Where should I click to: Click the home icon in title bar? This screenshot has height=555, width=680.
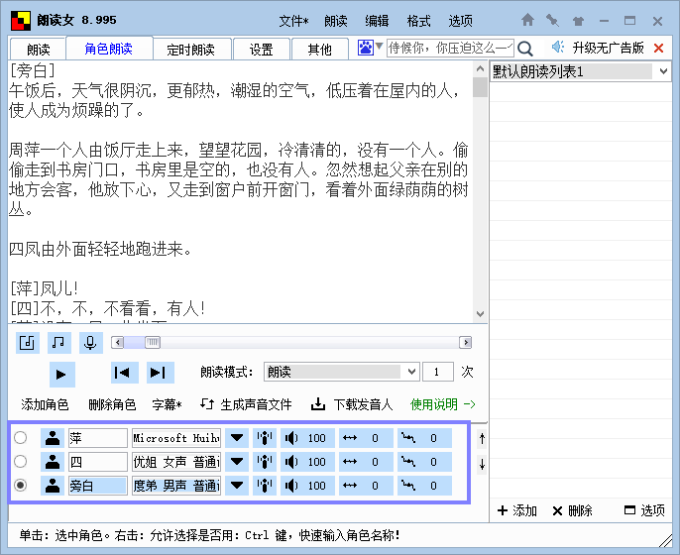[x=527, y=20]
